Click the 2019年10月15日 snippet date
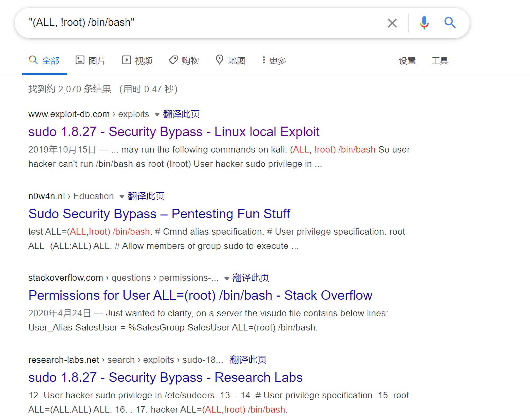This screenshot has width=530, height=420. [62, 150]
